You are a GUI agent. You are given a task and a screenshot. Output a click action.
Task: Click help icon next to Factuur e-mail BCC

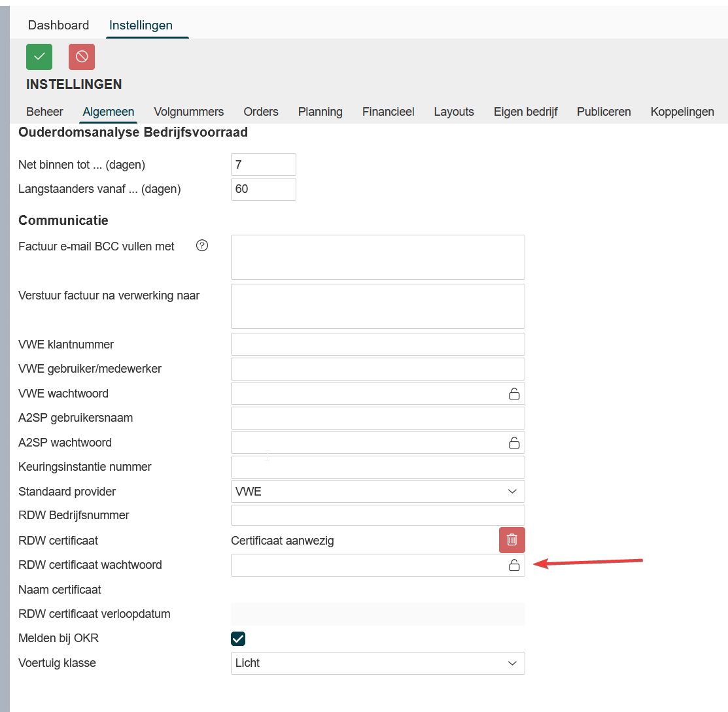tap(202, 246)
